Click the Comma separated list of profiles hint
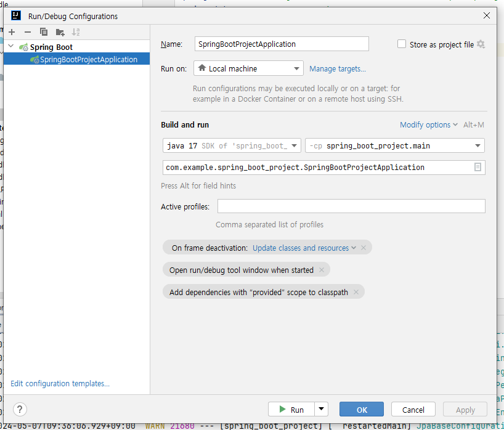Image resolution: width=504 pixels, height=430 pixels. 269,224
